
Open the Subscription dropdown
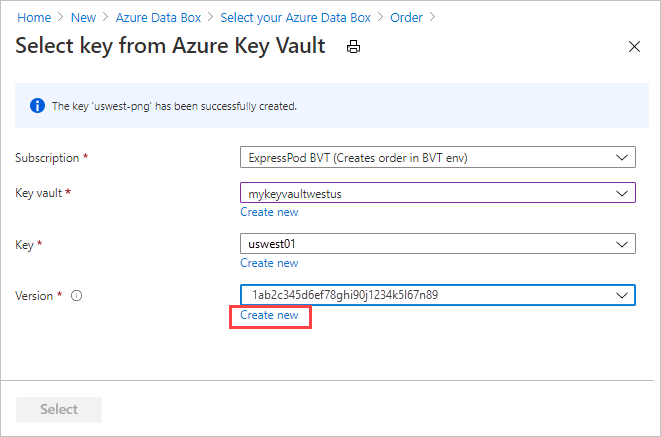pos(437,157)
